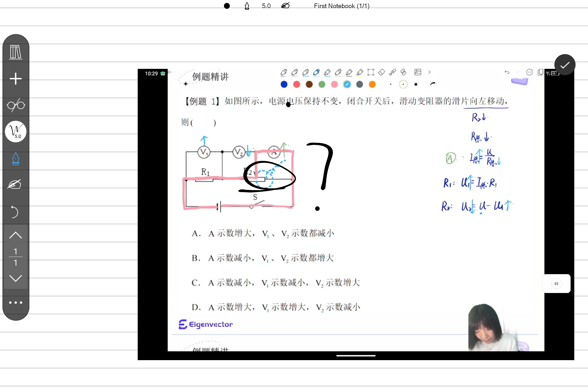Choose the tapered stroke style icon
This screenshot has width=588, height=392.
pos(432,84)
